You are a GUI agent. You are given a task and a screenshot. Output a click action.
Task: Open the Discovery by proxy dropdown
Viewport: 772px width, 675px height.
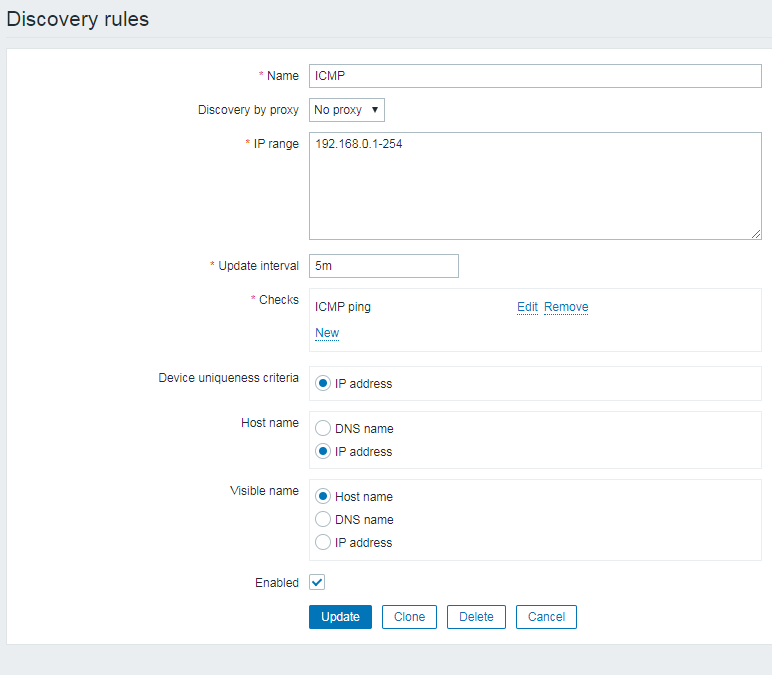[x=346, y=110]
